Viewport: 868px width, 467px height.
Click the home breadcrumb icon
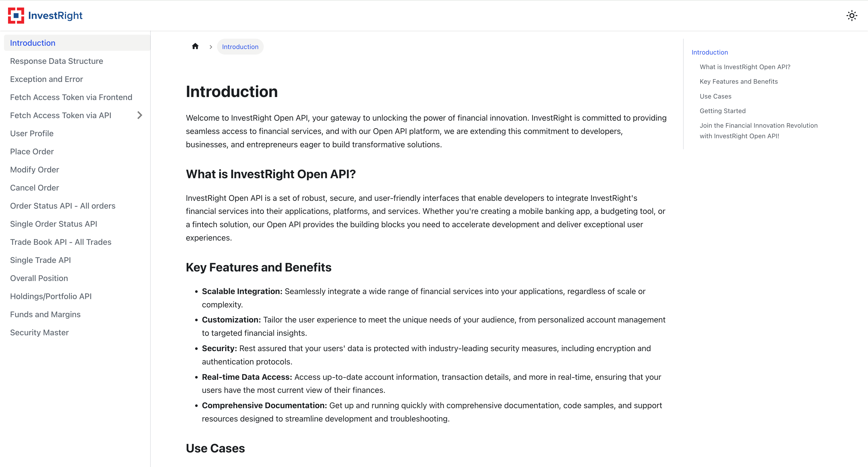195,46
